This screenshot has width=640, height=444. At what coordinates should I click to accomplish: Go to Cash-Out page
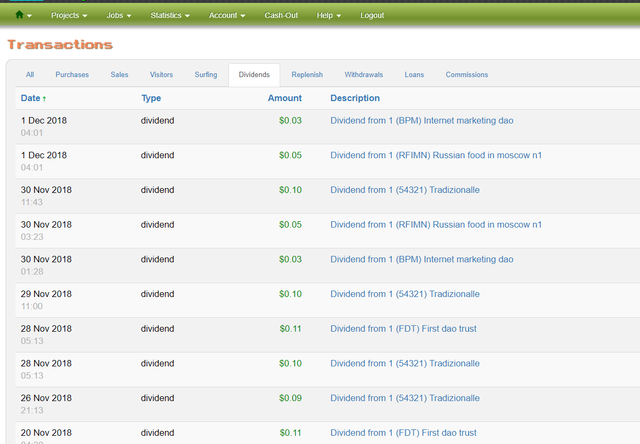click(284, 16)
